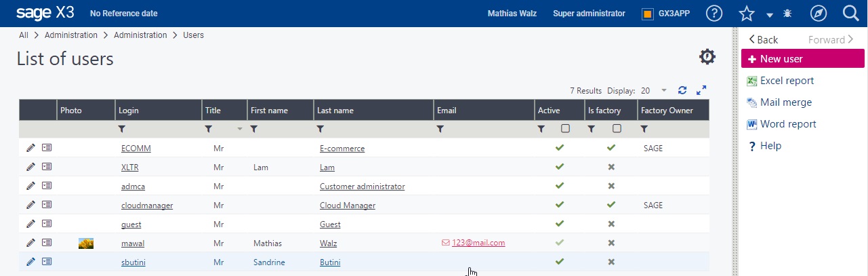The width and height of the screenshot is (868, 276).
Task: Open details icon for sbutini row
Action: coord(47,262)
